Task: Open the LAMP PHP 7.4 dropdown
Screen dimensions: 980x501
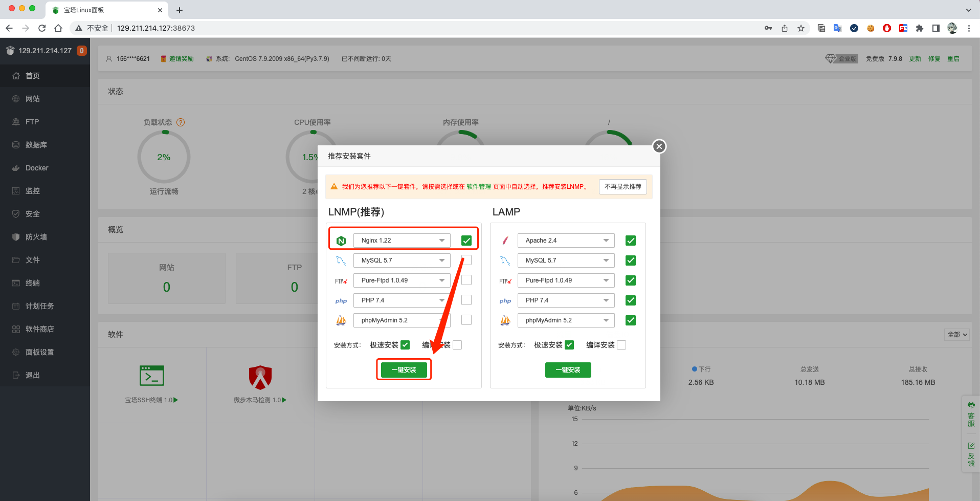Action: pos(566,300)
